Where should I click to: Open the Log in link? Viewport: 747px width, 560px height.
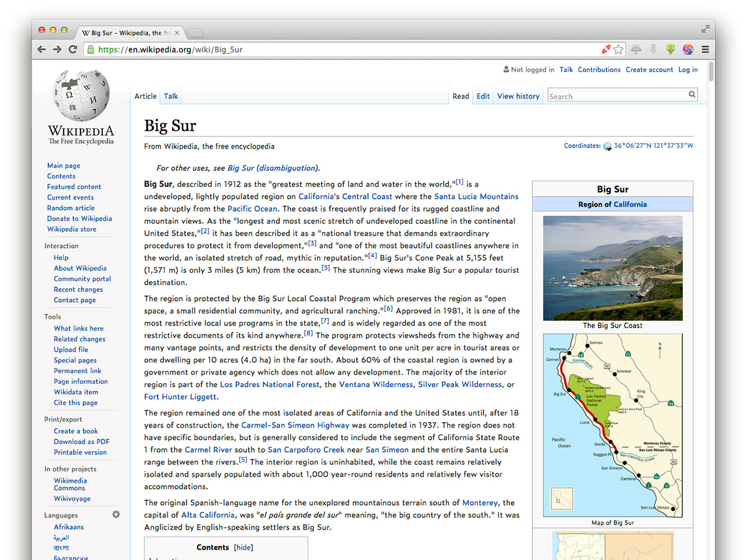tap(687, 69)
